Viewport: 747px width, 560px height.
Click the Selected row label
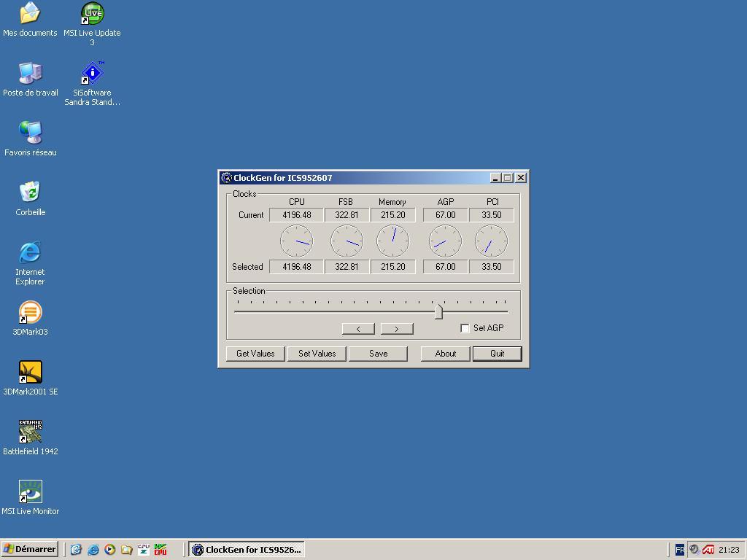pyautogui.click(x=248, y=267)
